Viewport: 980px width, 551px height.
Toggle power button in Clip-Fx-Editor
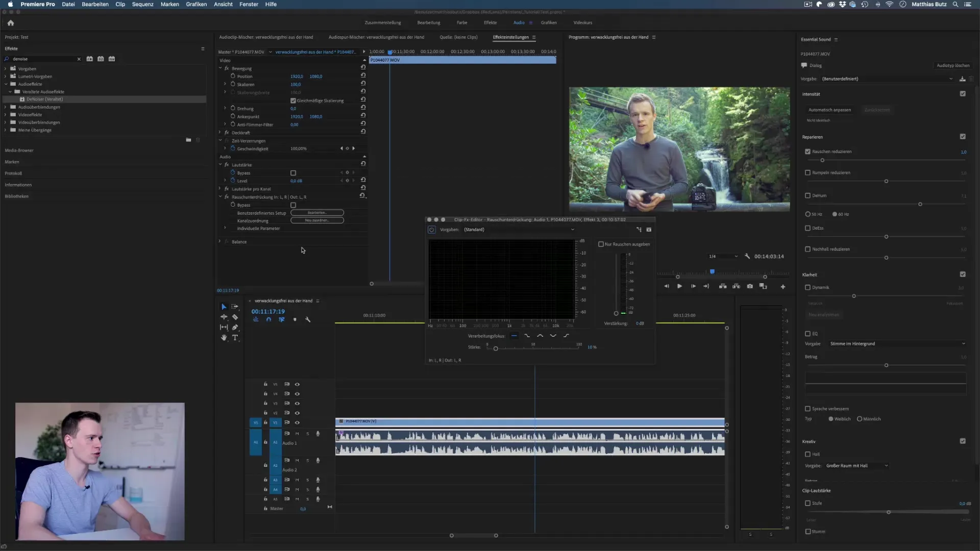click(431, 230)
